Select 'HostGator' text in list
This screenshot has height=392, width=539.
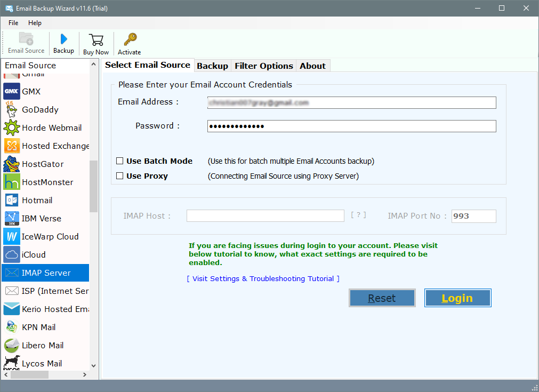(43, 164)
